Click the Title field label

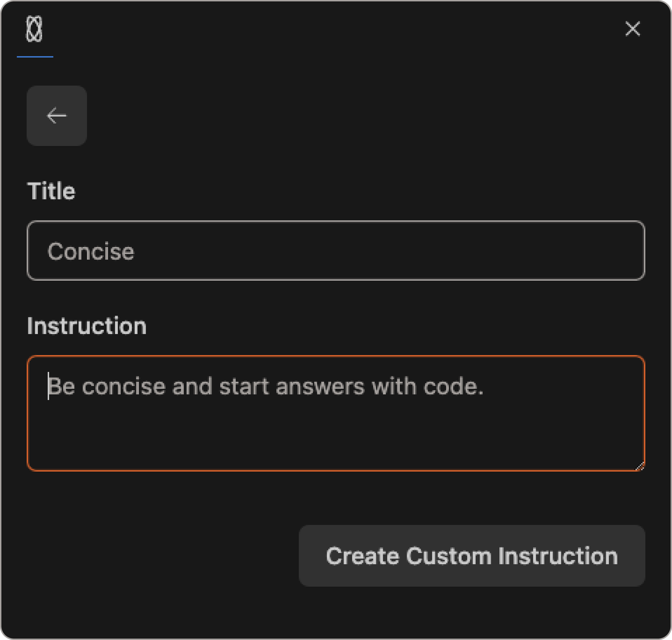click(x=51, y=191)
